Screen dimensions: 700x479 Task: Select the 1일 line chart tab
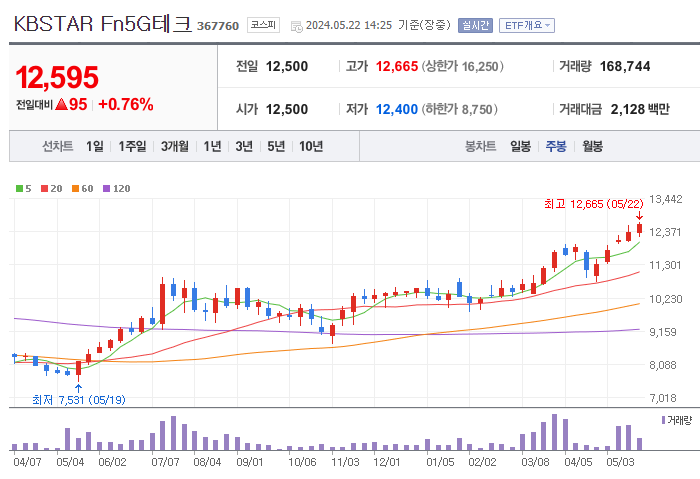click(x=95, y=146)
